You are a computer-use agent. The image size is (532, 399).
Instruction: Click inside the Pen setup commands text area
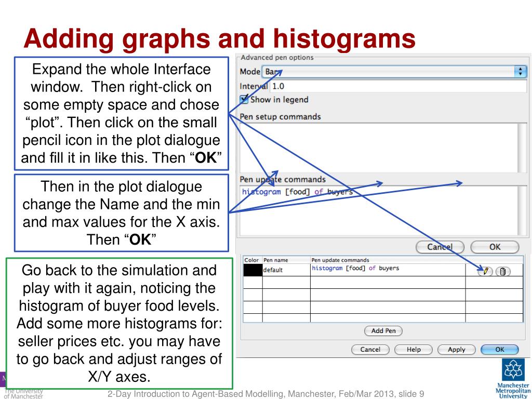click(x=379, y=148)
